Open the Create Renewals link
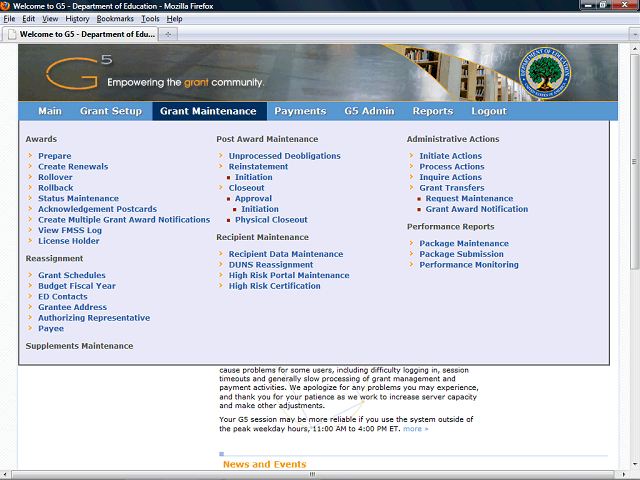Screen dimensions: 640x480 click(73, 167)
